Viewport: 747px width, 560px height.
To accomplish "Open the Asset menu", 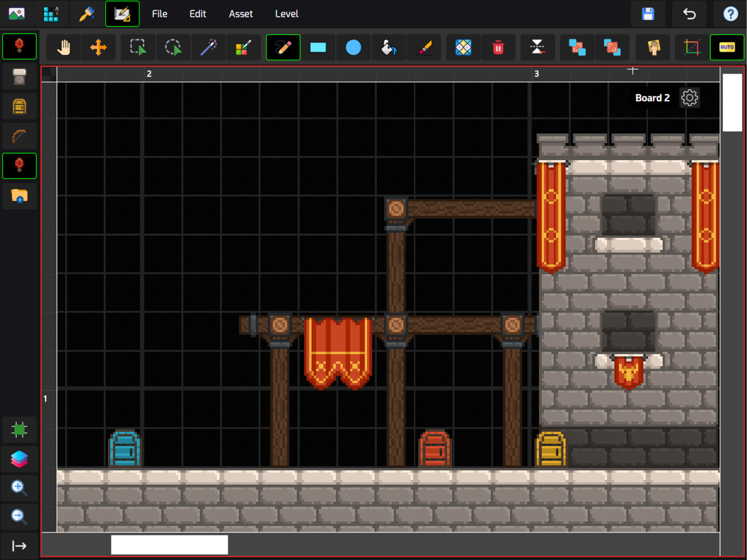I will click(241, 14).
